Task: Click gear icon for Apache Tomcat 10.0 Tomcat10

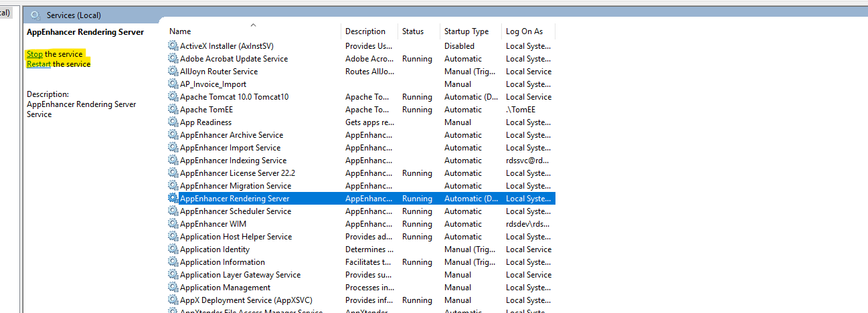Action: 173,97
